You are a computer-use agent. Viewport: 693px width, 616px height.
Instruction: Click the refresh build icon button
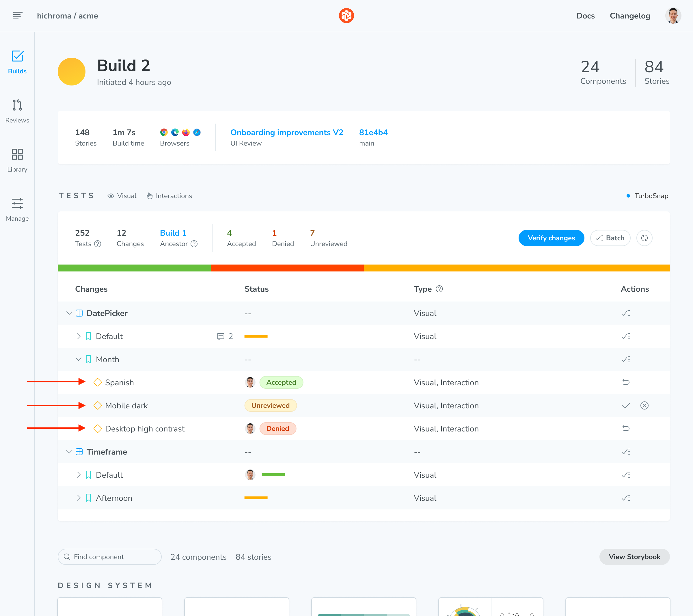coord(644,238)
